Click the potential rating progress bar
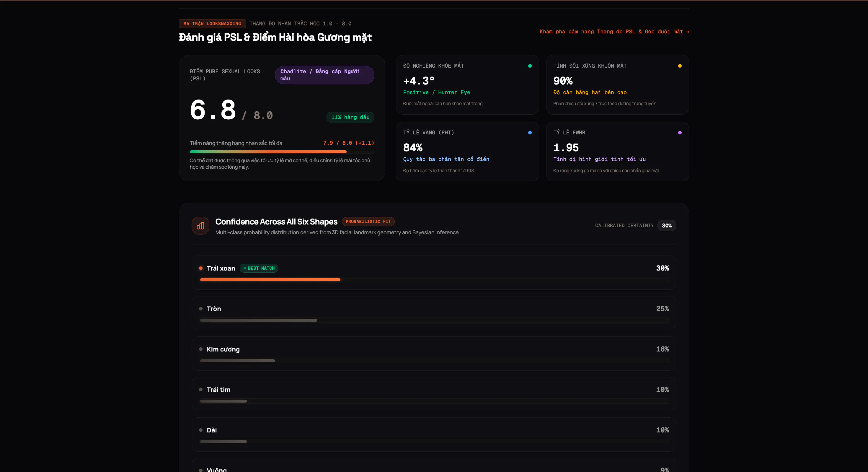 [282, 152]
